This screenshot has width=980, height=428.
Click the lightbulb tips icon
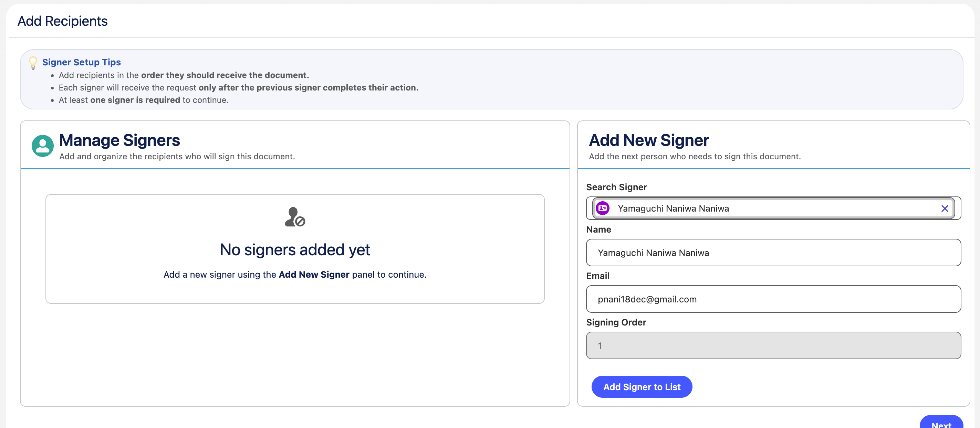pyautogui.click(x=33, y=63)
